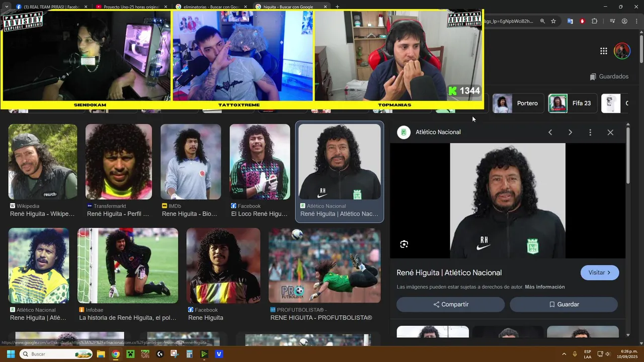The height and width of the screenshot is (362, 644).
Task: Open the media control music icon
Action: coord(612,21)
